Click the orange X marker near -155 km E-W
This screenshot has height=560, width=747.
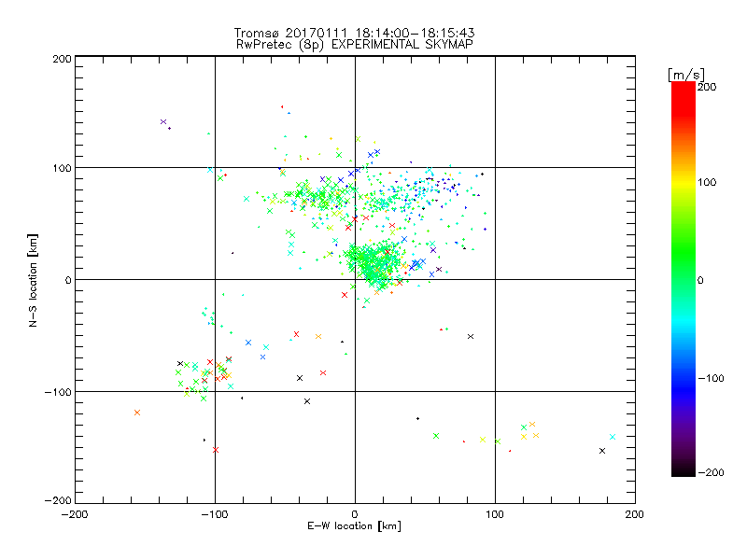pos(137,413)
